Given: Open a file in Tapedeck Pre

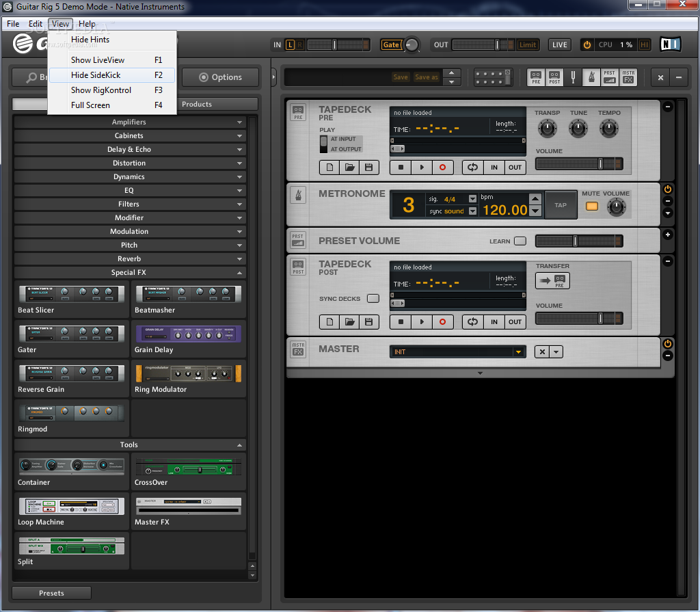Looking at the screenshot, I should click(x=349, y=168).
